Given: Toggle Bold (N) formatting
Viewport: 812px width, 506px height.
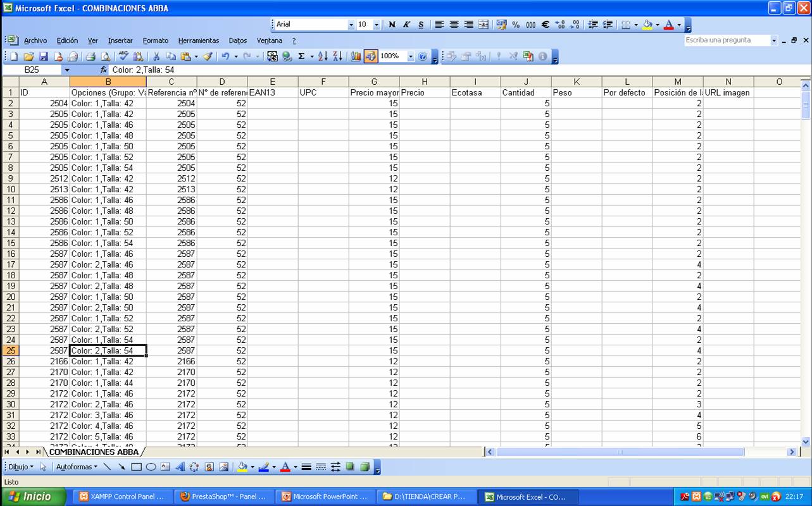Looking at the screenshot, I should 392,25.
